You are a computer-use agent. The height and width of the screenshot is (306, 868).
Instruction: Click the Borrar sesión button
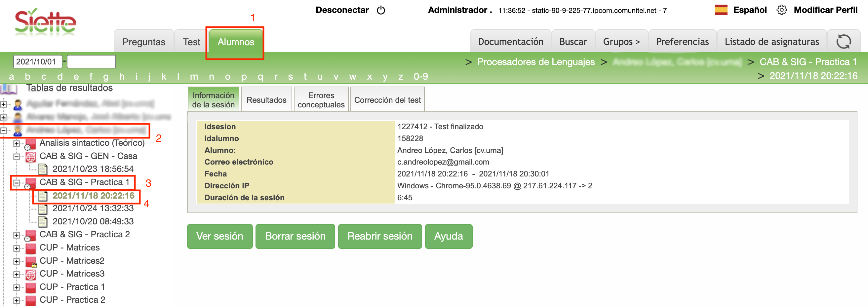[x=295, y=236]
